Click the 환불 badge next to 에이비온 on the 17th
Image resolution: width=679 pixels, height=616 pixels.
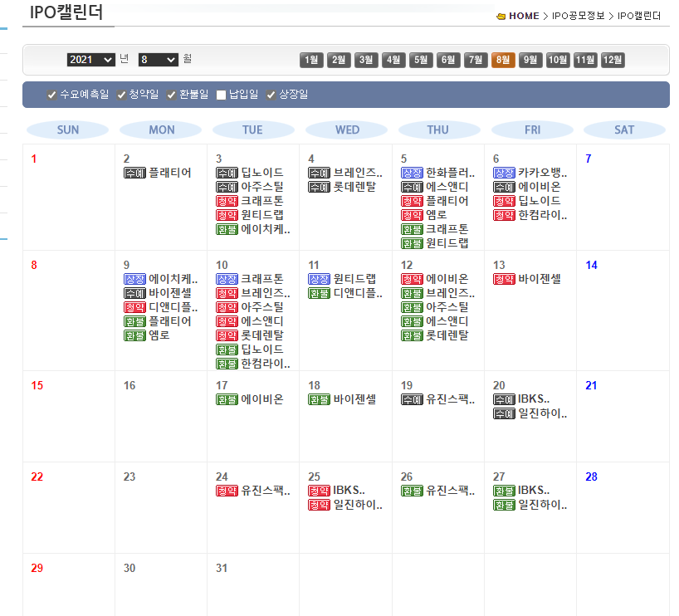click(227, 399)
